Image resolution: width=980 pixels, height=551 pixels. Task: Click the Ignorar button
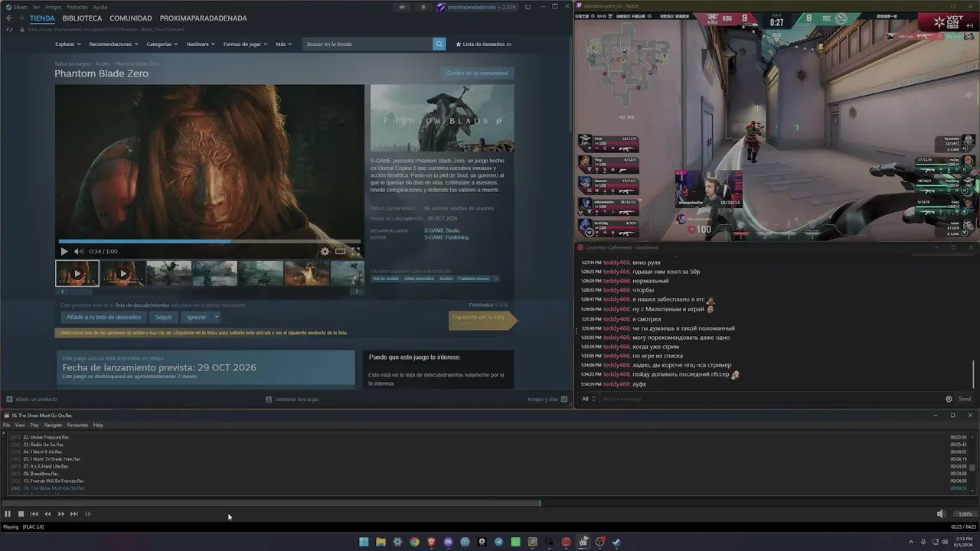(196, 317)
